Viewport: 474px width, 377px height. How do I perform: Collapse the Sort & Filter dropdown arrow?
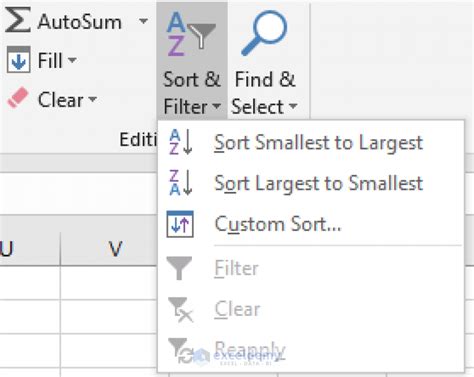pyautogui.click(x=217, y=106)
